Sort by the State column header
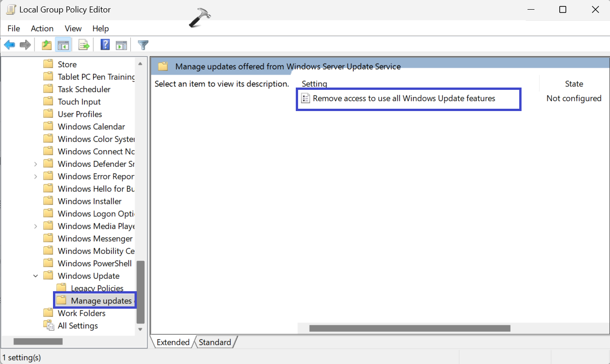610x364 pixels. (574, 84)
